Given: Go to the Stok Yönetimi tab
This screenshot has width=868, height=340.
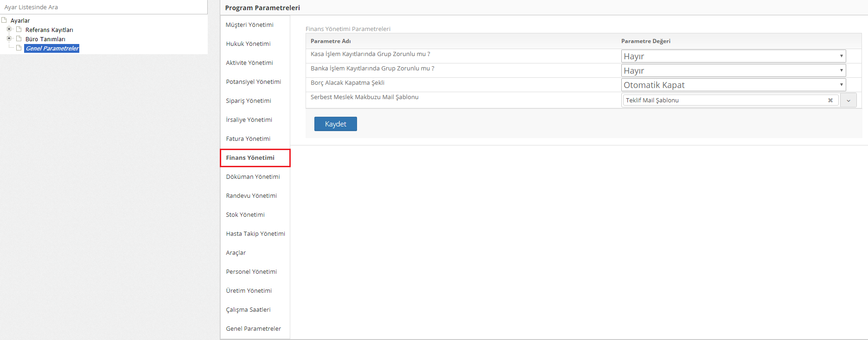Looking at the screenshot, I should (x=245, y=215).
